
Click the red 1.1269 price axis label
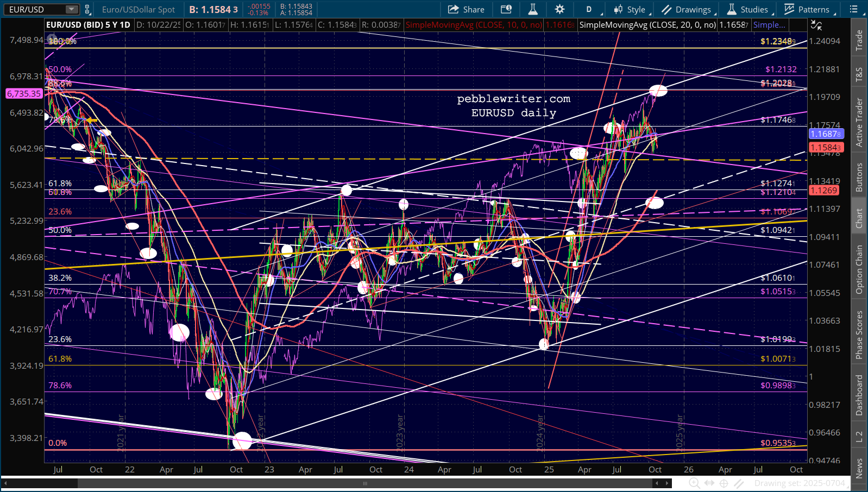click(824, 190)
